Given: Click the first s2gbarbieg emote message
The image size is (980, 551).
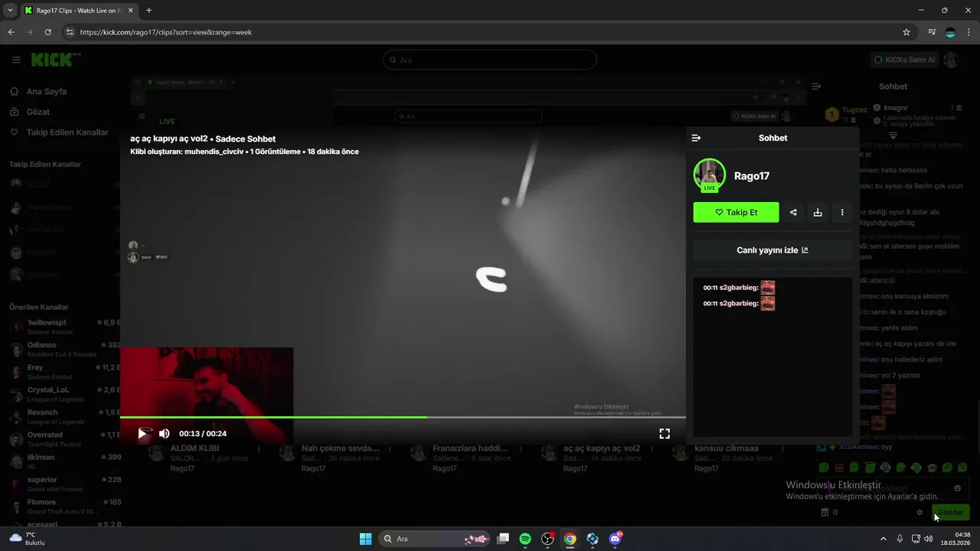Looking at the screenshot, I should tap(739, 288).
